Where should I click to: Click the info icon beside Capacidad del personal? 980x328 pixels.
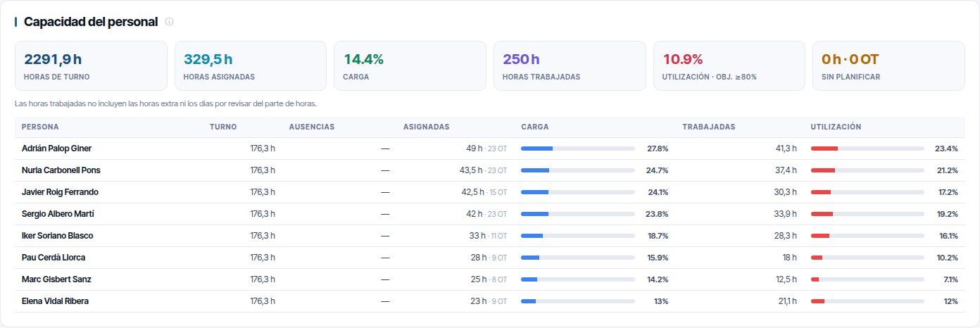tap(169, 22)
